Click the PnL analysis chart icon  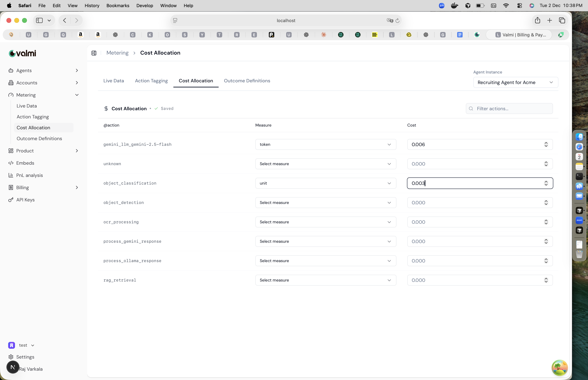click(x=11, y=175)
